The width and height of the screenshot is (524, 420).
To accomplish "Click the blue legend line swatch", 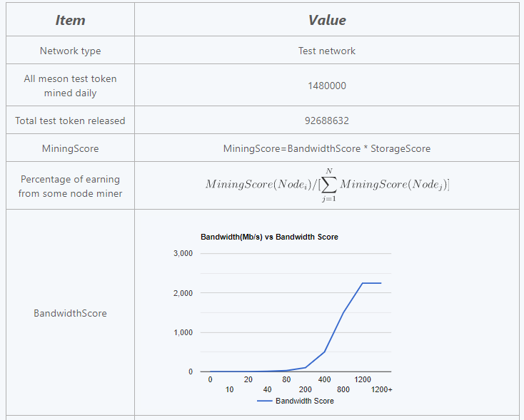I will point(264,401).
